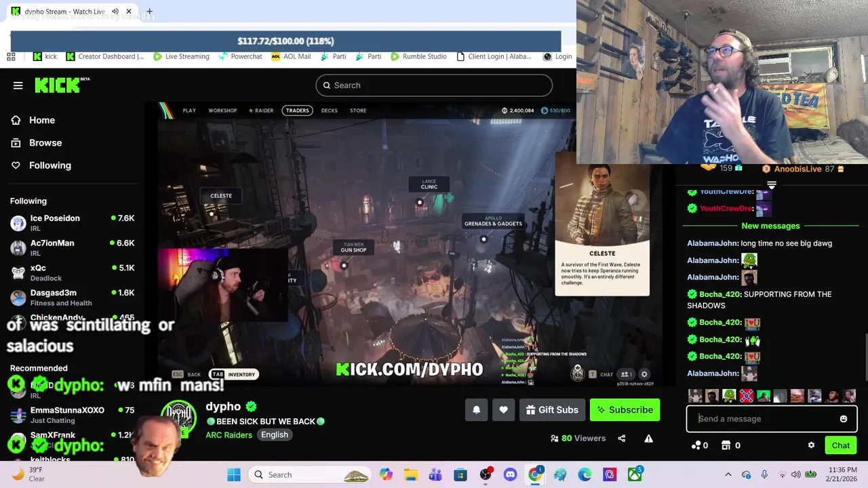Open Microsoft Edge from the taskbar
The image size is (868, 488).
pyautogui.click(x=585, y=474)
